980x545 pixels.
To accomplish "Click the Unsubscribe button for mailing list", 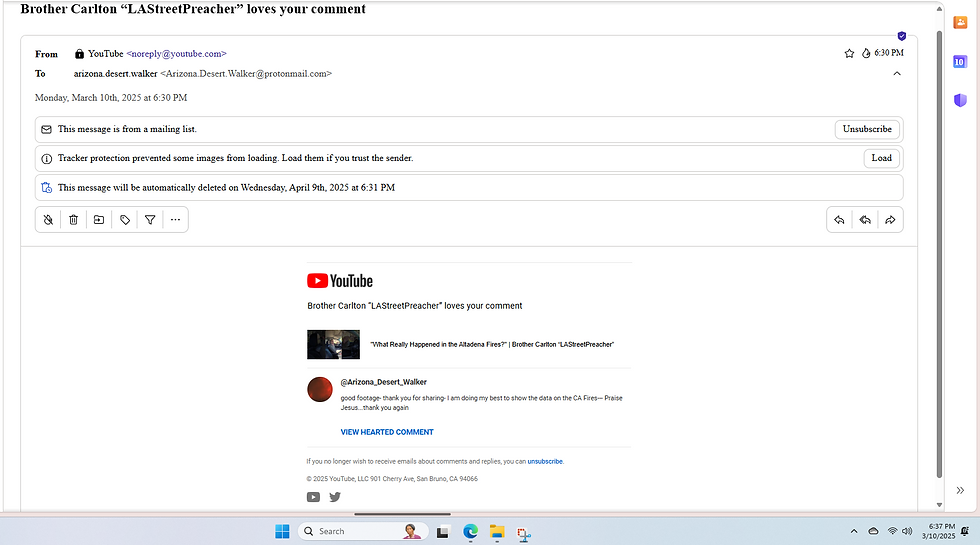I will tap(867, 129).
